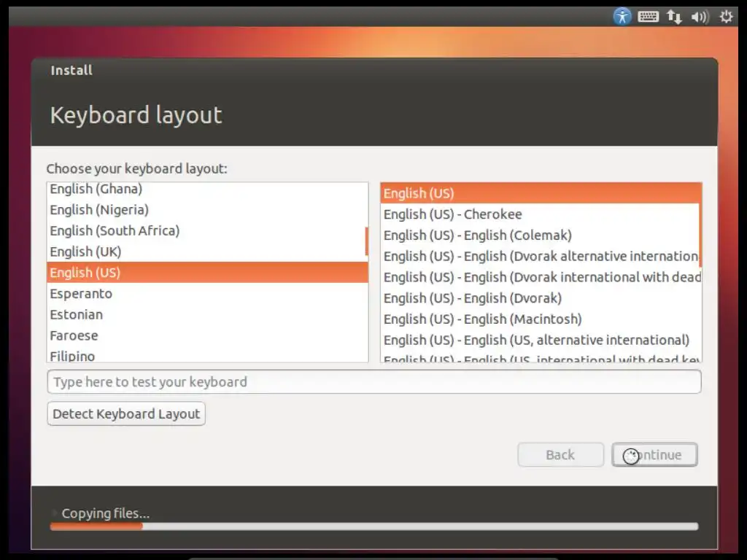The image size is (747, 560).
Task: Expand the Copying files details arrow
Action: [x=54, y=513]
